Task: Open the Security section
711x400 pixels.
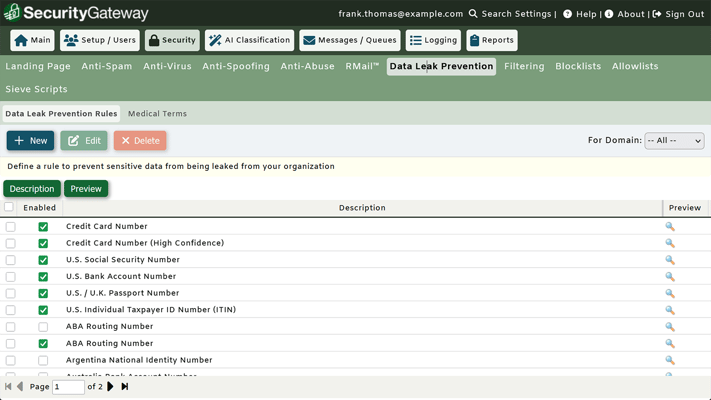Action: click(172, 40)
